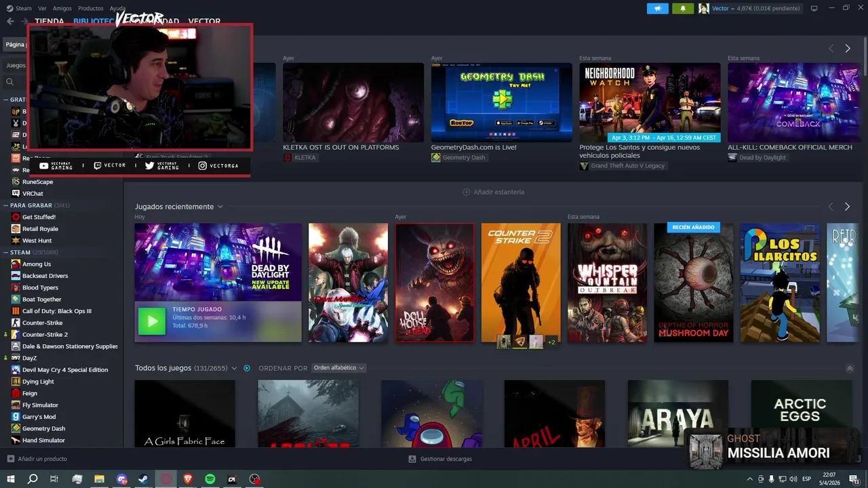The height and width of the screenshot is (488, 868).
Task: Open Los Pilarcitos game cover
Action: (779, 283)
